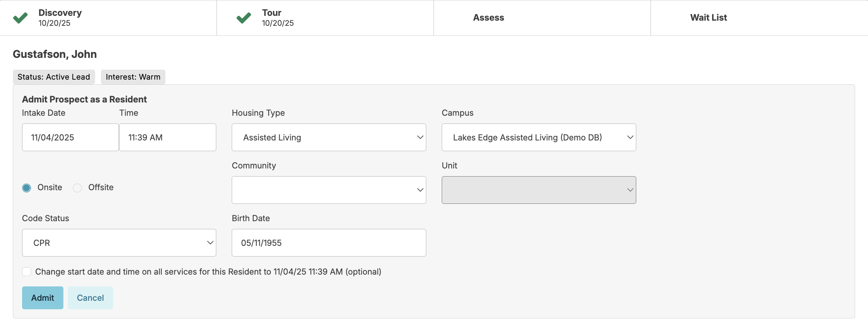The height and width of the screenshot is (331, 868).
Task: Go to the Wait List tab
Action: pyautogui.click(x=708, y=18)
